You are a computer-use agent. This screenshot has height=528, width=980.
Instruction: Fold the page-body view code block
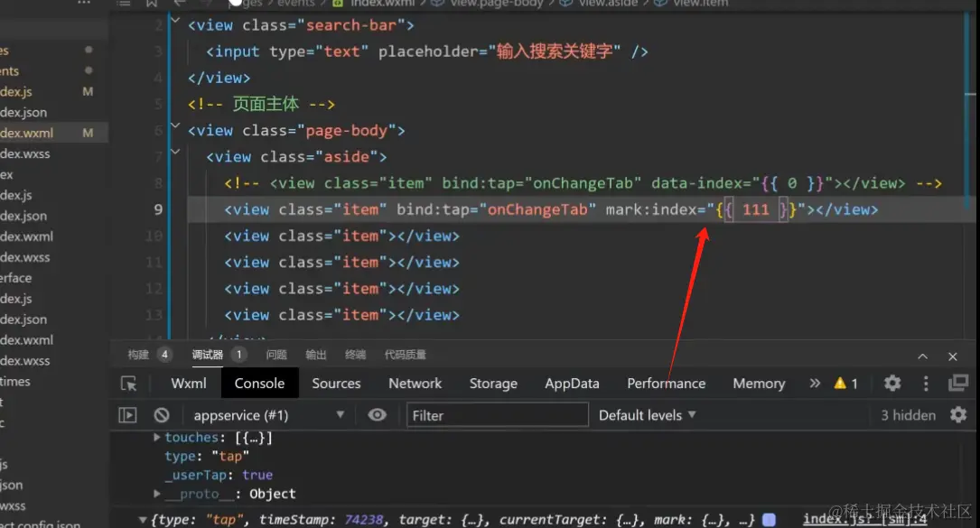click(x=175, y=125)
